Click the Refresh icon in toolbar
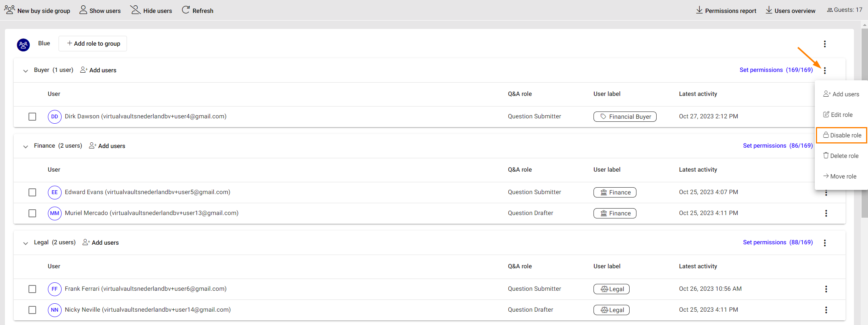Screen dimensions: 868x325 pos(186,10)
